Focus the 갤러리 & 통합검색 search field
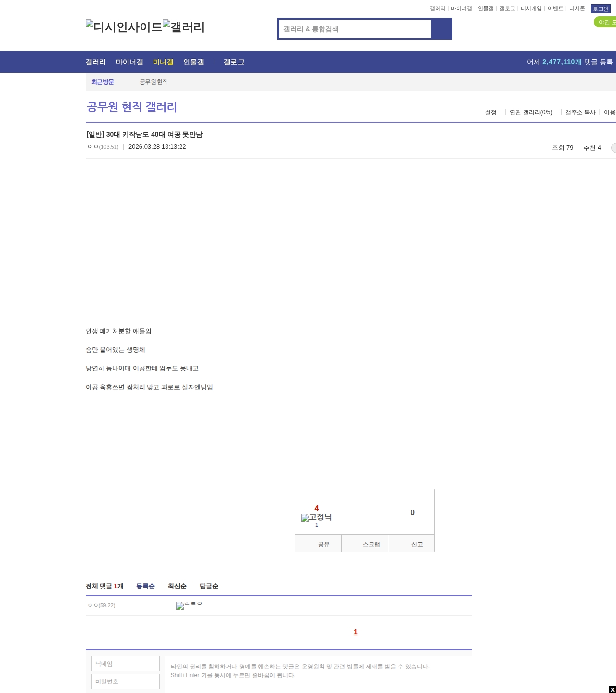 click(355, 29)
